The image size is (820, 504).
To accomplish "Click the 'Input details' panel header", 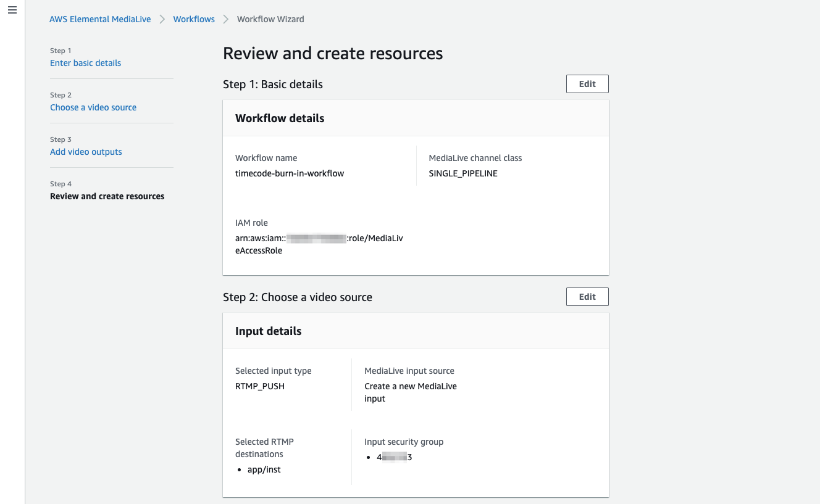I will (x=268, y=331).
